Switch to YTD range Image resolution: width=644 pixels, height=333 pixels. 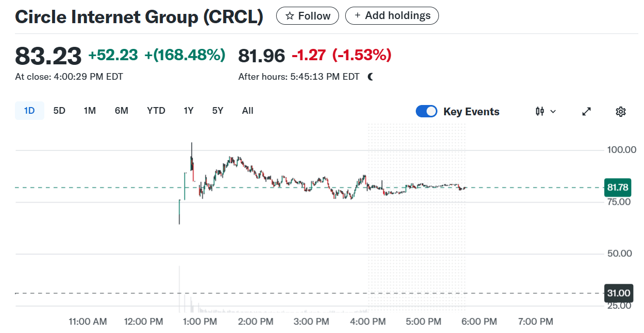pos(156,111)
